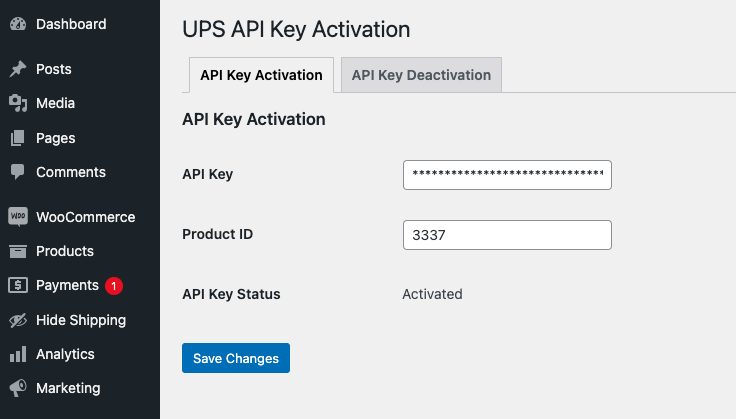Click the Marketing megaphone icon
This screenshot has height=419, width=736.
coord(18,388)
